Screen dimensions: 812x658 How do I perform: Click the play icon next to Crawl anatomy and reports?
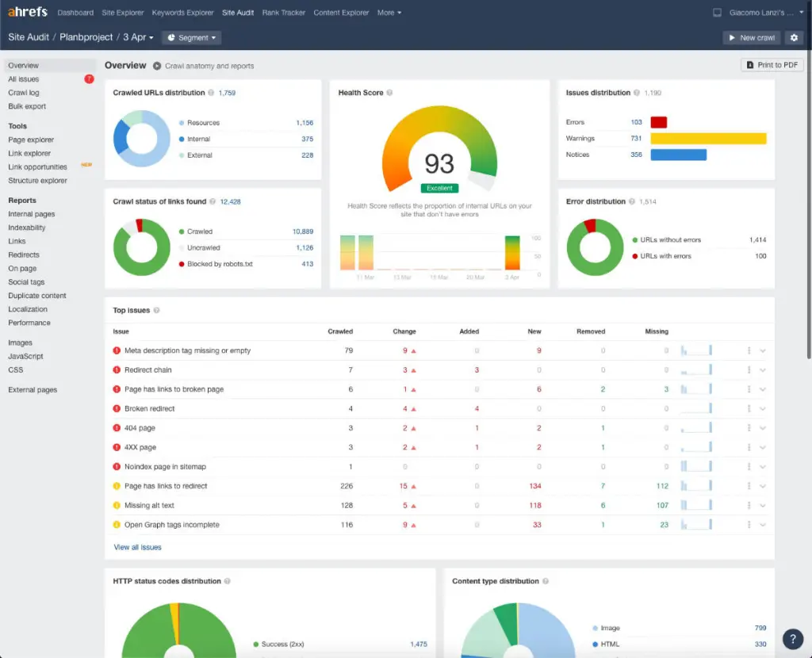157,66
